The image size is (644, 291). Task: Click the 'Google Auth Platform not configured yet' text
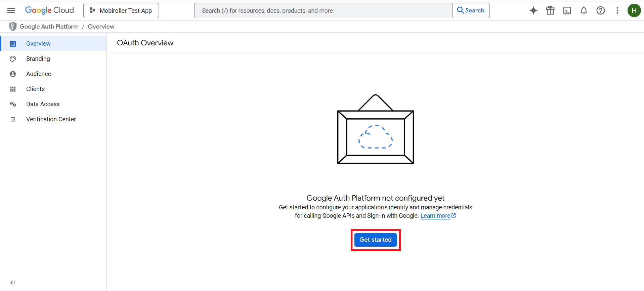[376, 198]
